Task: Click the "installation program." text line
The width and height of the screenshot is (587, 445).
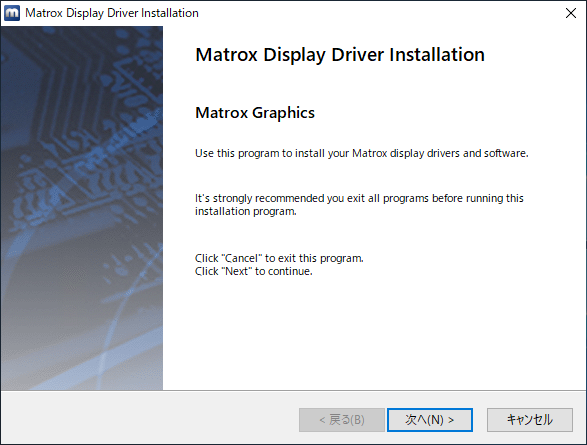Action: tap(246, 211)
